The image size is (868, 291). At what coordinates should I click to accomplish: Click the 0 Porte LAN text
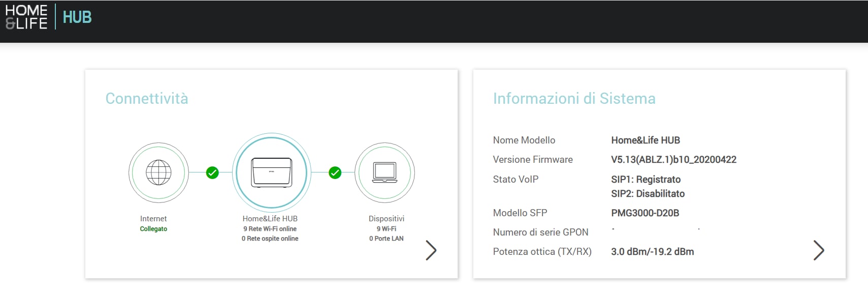[387, 239]
